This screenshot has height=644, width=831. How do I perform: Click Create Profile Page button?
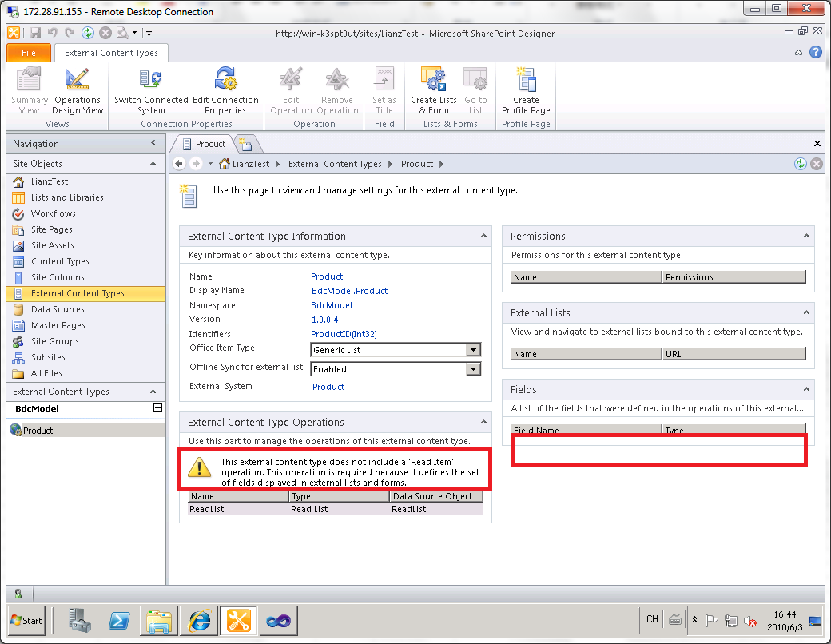coord(526,90)
